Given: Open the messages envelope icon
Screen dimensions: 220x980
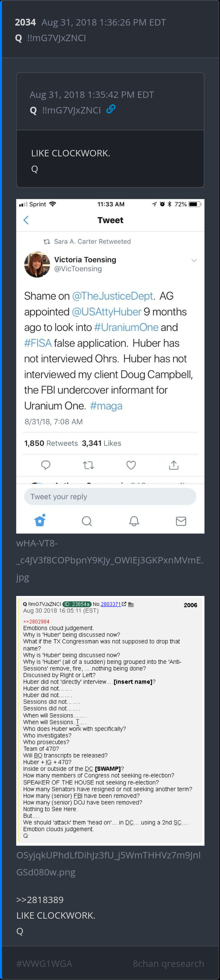Looking at the screenshot, I should (x=181, y=521).
